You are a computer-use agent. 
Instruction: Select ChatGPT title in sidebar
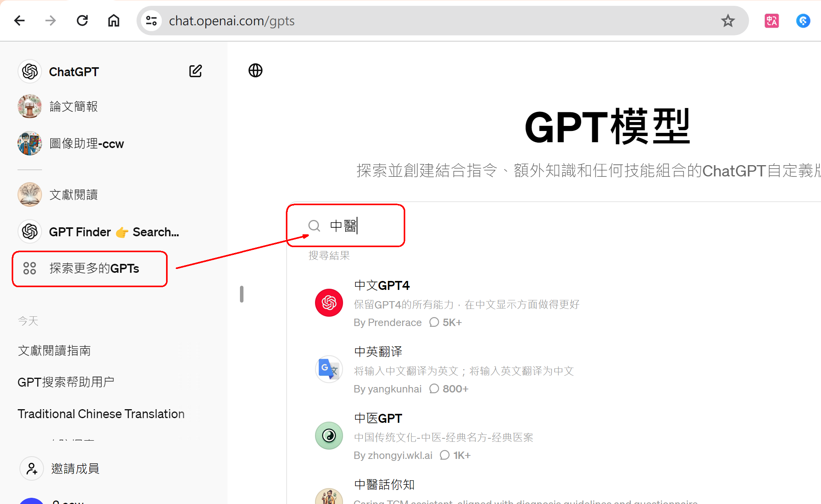click(74, 72)
